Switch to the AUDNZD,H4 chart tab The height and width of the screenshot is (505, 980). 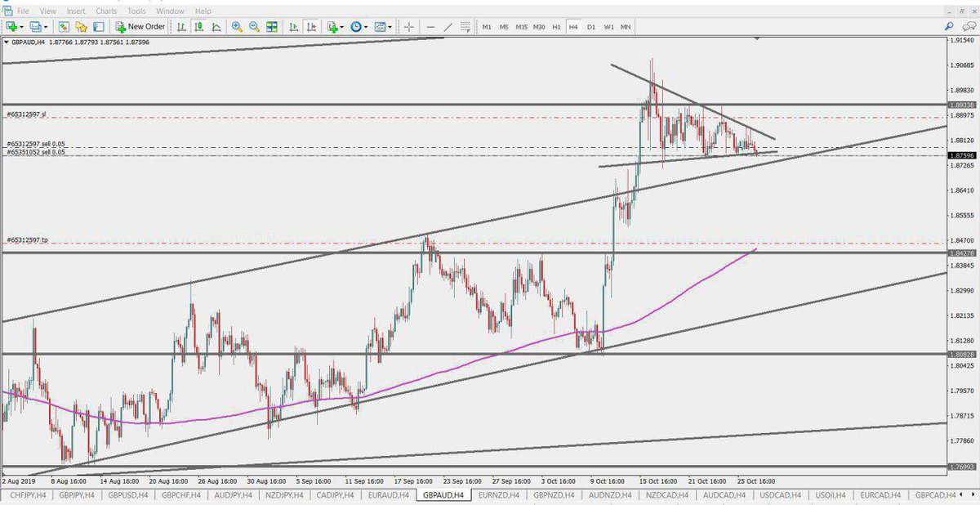(x=611, y=495)
